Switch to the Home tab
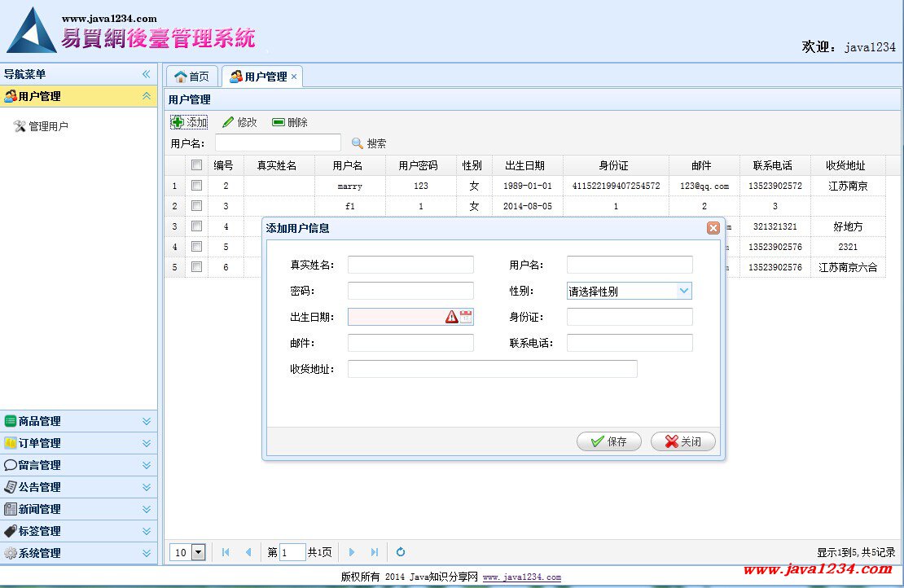This screenshot has height=588, width=904. [x=192, y=77]
